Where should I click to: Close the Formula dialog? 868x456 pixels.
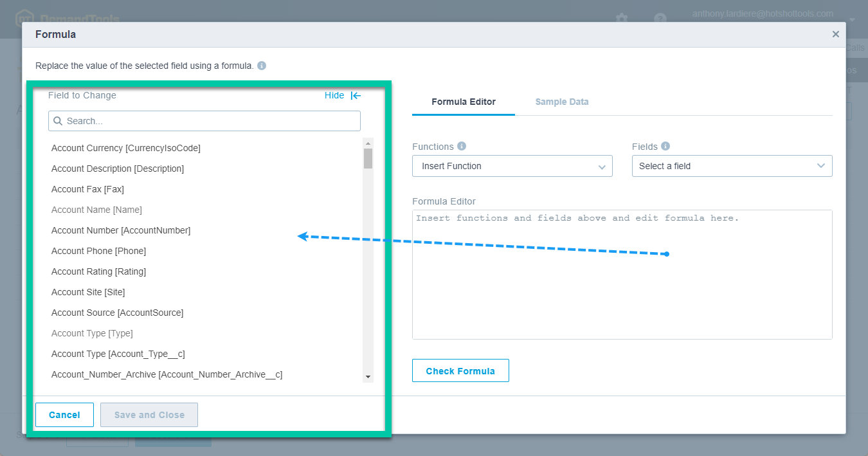836,34
